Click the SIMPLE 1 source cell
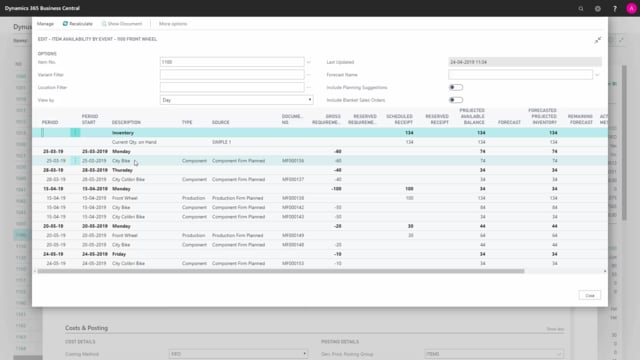Screen dimensions: 640x360 tap(221, 142)
